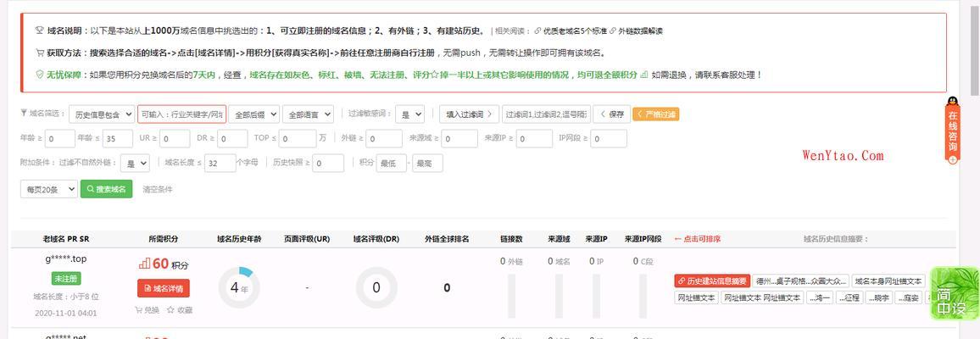Open the 过滤不自然外链 是 dropdown
This screenshot has width=980, height=339.
point(135,164)
